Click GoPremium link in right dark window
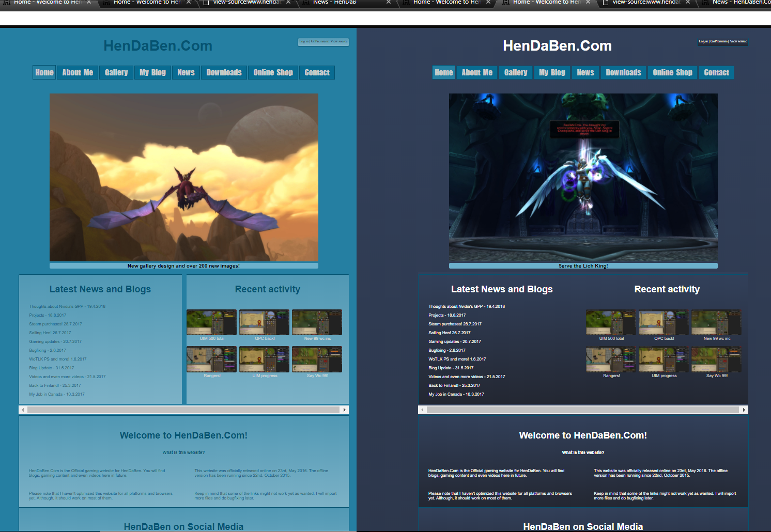 point(719,41)
